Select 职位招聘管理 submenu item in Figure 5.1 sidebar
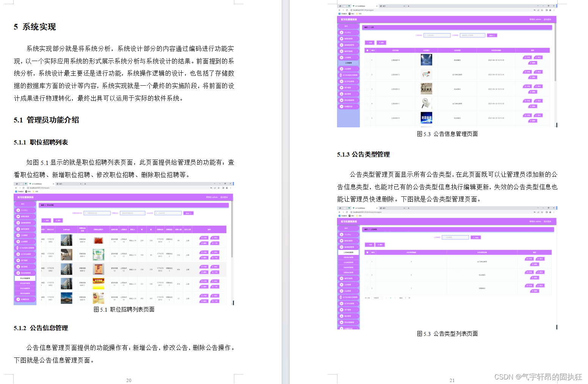588x384 pixels. [x=25, y=278]
